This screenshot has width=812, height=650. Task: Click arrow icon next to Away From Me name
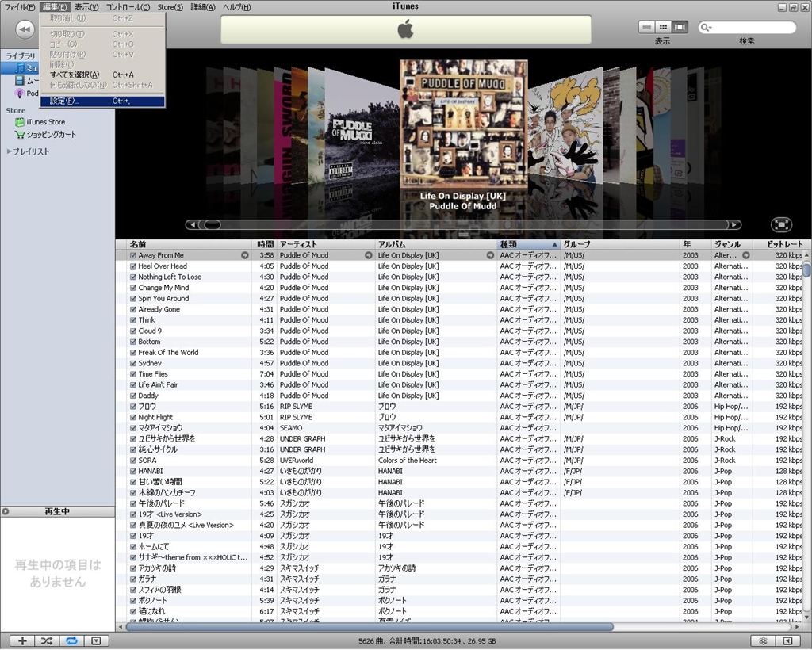245,255
